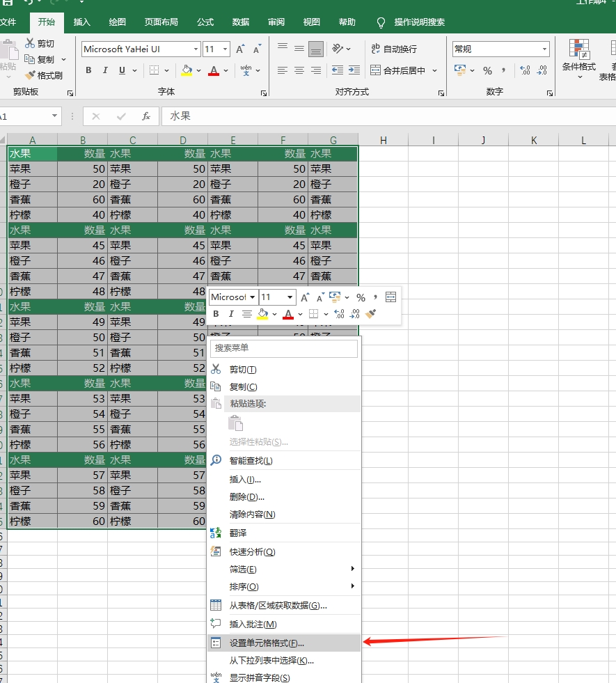Toggle Italic in the mini toolbar
The image size is (616, 683).
pyautogui.click(x=231, y=313)
